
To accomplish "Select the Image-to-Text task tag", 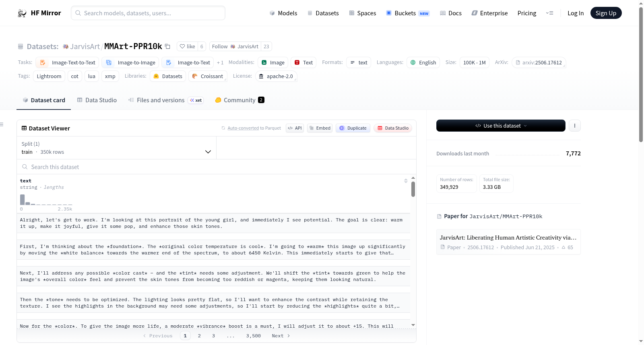I will pyautogui.click(x=188, y=62).
